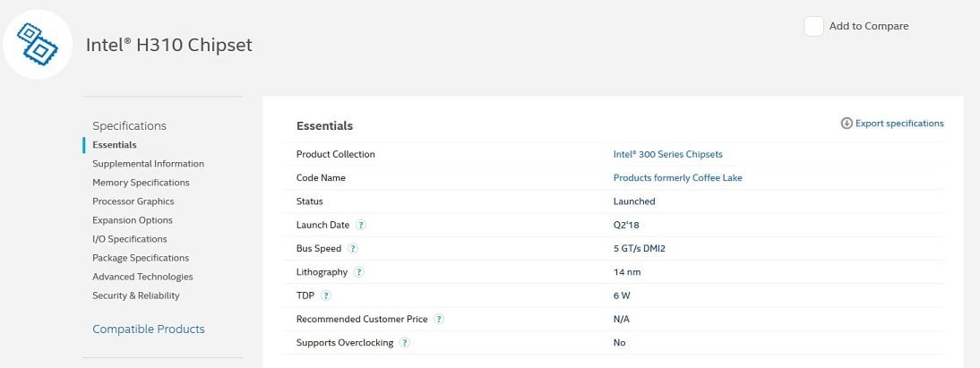Viewport: 980px width, 368px height.
Task: Select Processor Graphics in sidebar
Action: [133, 201]
